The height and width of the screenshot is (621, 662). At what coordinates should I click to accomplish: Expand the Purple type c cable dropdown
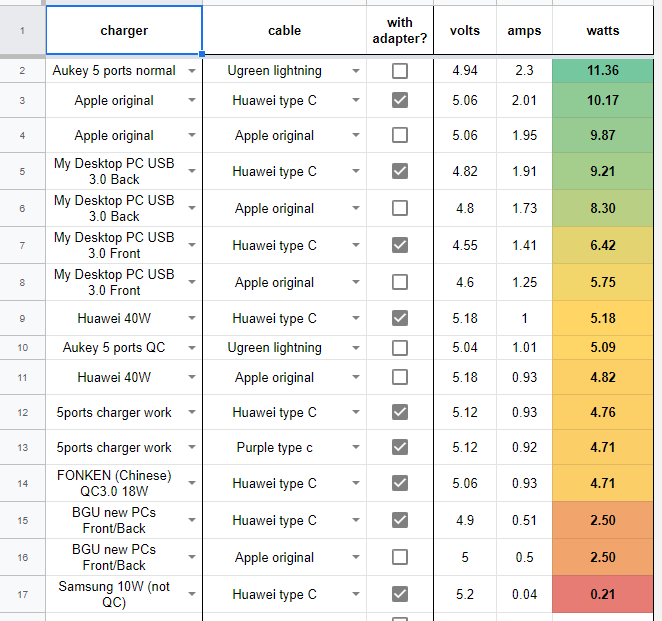point(356,448)
